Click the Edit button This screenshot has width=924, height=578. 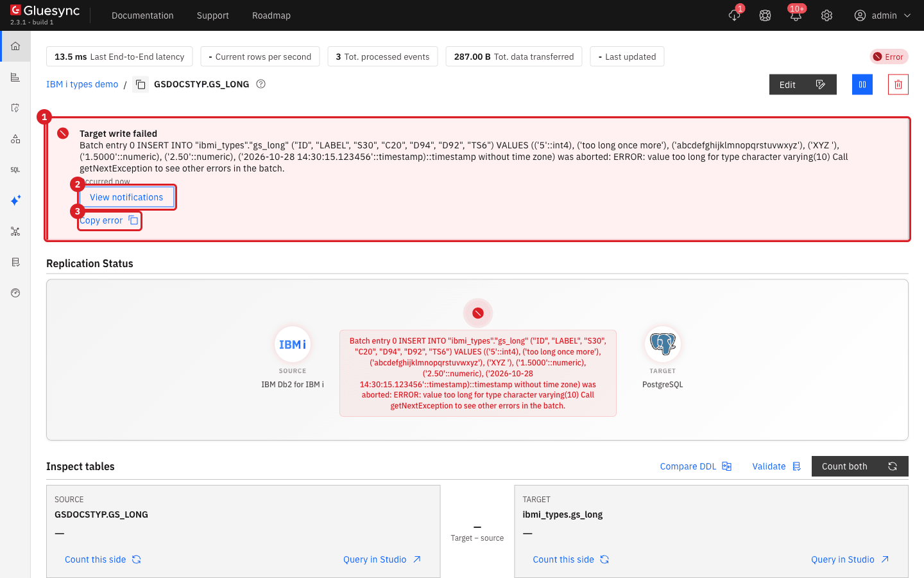[803, 84]
